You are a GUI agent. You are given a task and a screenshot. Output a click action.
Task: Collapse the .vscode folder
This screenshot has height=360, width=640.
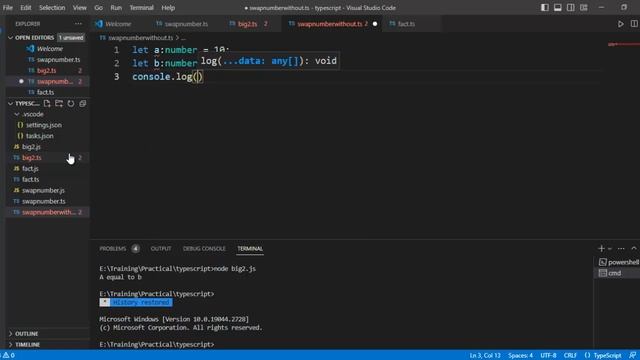tap(17, 114)
